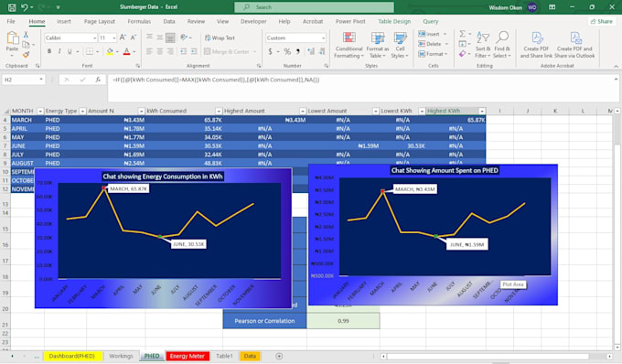
Task: Open the Find & Select magnifier icon
Action: point(502,38)
